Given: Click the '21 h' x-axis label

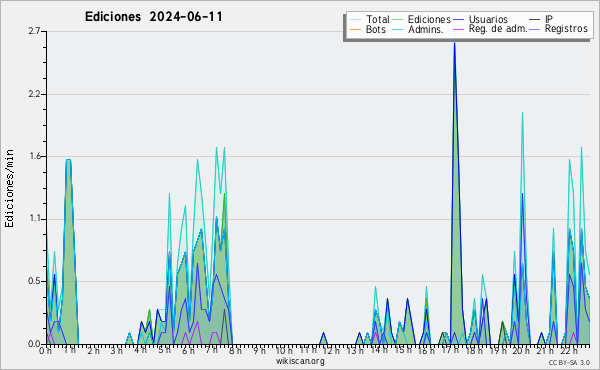Looking at the screenshot, I should 545,351.
